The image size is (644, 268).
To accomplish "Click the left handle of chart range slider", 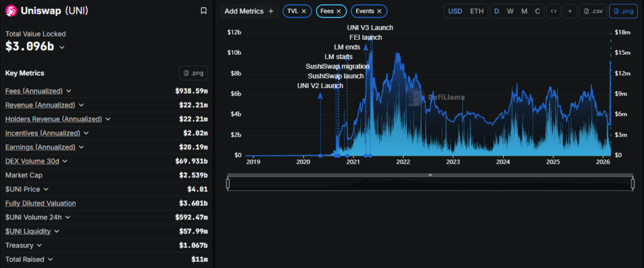I will (x=228, y=183).
